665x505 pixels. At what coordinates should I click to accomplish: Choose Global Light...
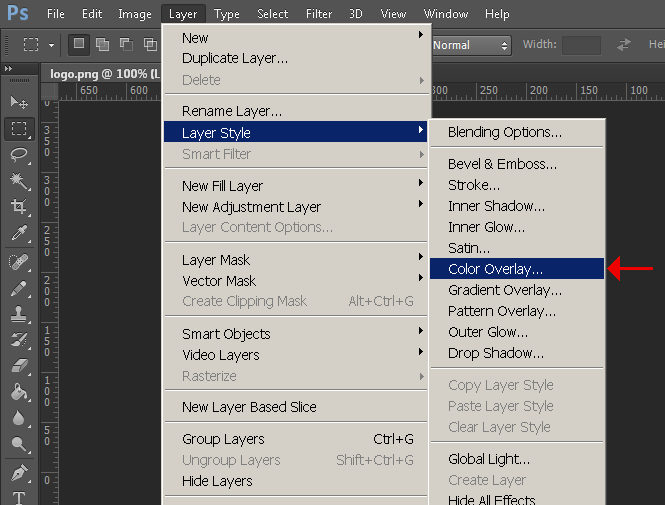point(517,459)
